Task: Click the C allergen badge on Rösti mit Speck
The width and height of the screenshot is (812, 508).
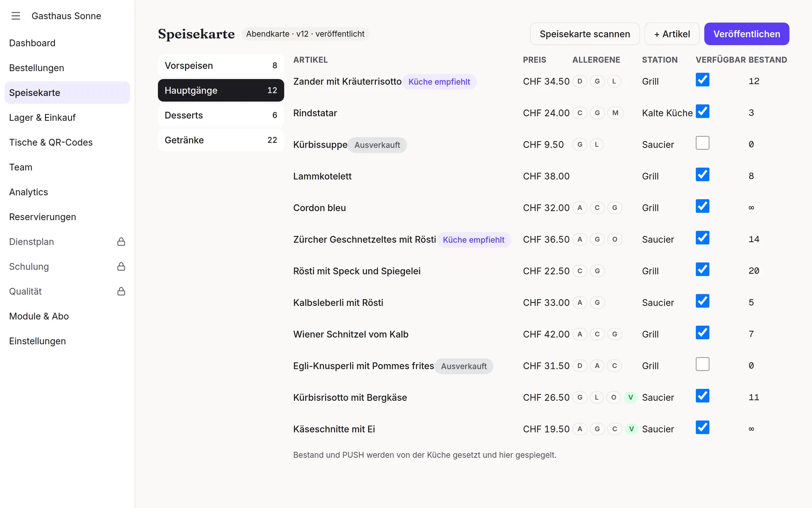Action: click(580, 271)
